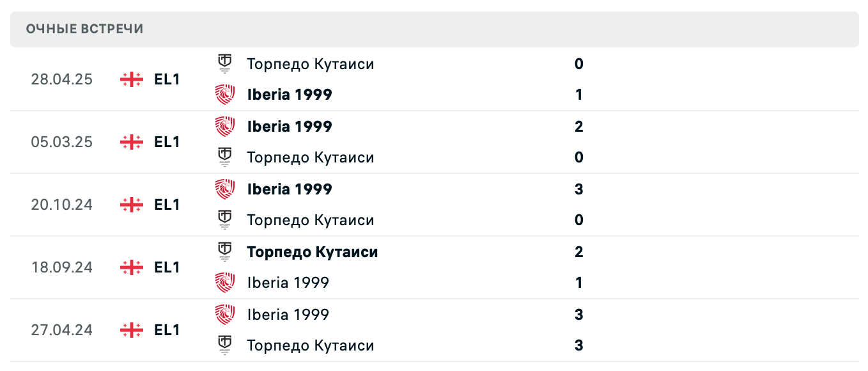The image size is (868, 371).
Task: Click the Iberia 1999 logo in the bottom row
Action: (x=224, y=315)
